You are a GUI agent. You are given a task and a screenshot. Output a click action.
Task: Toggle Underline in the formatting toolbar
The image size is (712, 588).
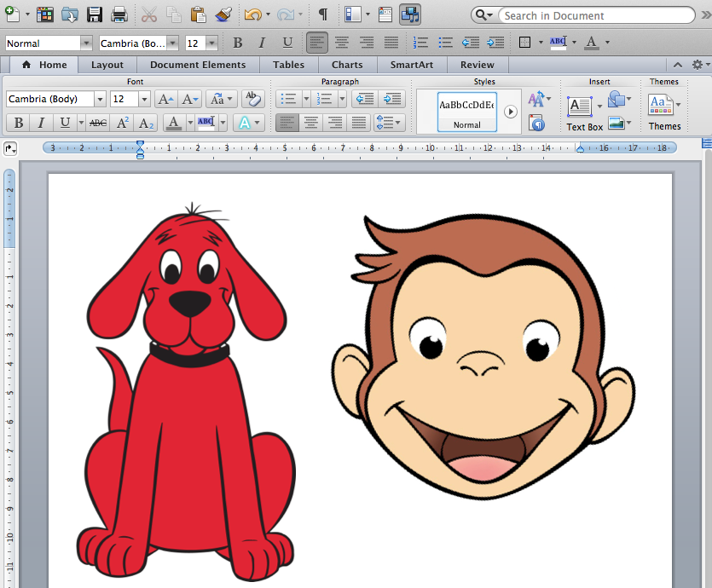287,43
